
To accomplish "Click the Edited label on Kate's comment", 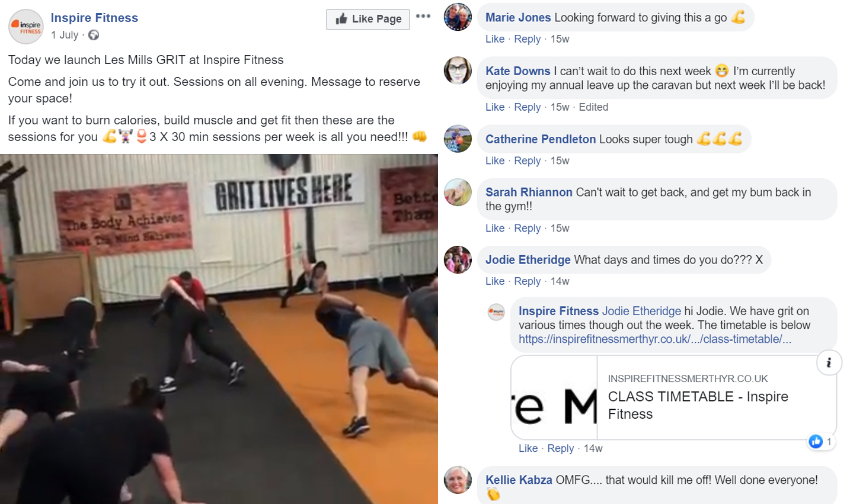I will click(593, 107).
